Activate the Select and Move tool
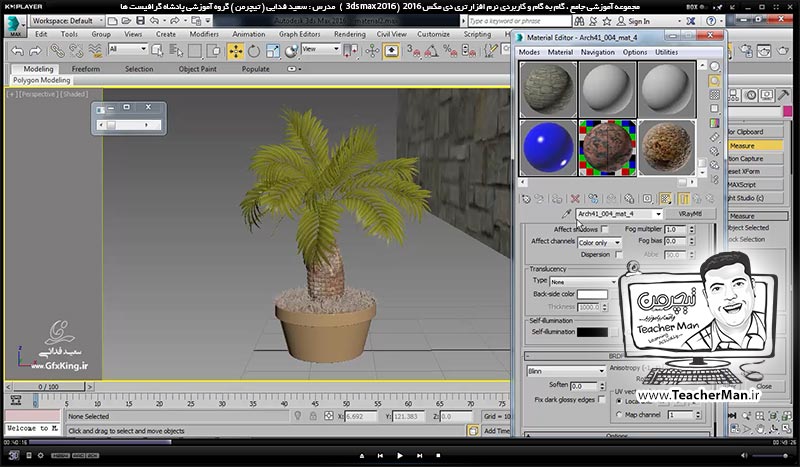800x467 pixels. click(x=235, y=51)
